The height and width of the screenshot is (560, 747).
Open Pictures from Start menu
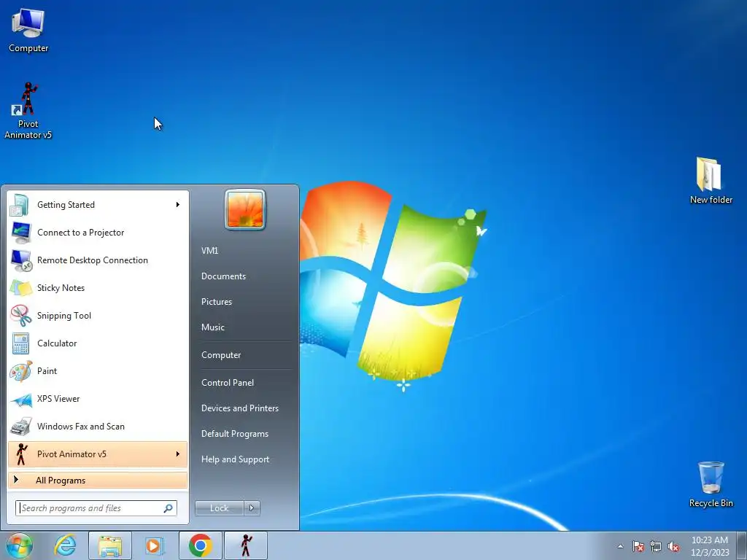pos(217,302)
